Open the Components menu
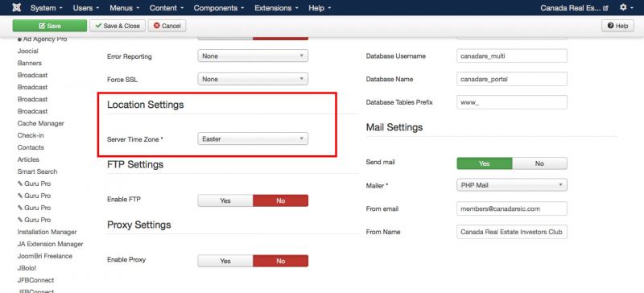 click(219, 8)
